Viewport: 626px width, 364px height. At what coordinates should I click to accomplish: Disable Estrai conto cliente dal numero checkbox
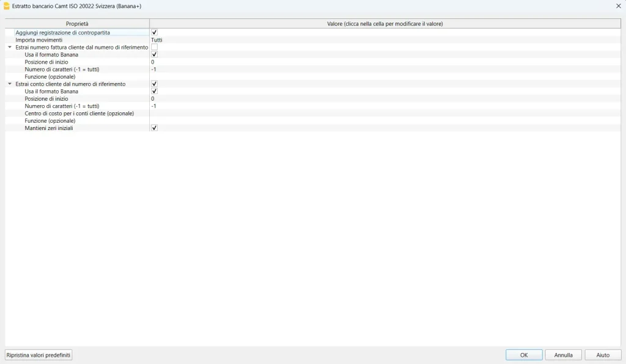154,84
